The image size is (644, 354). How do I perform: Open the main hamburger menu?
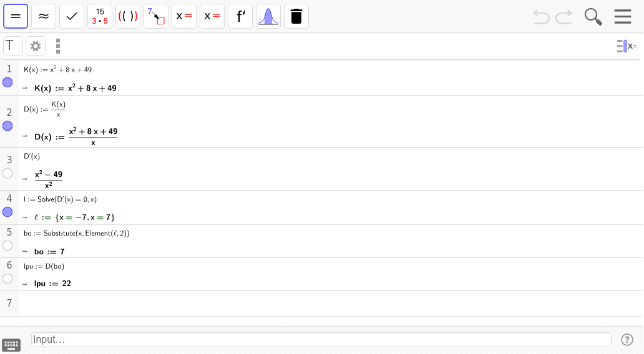click(x=623, y=16)
